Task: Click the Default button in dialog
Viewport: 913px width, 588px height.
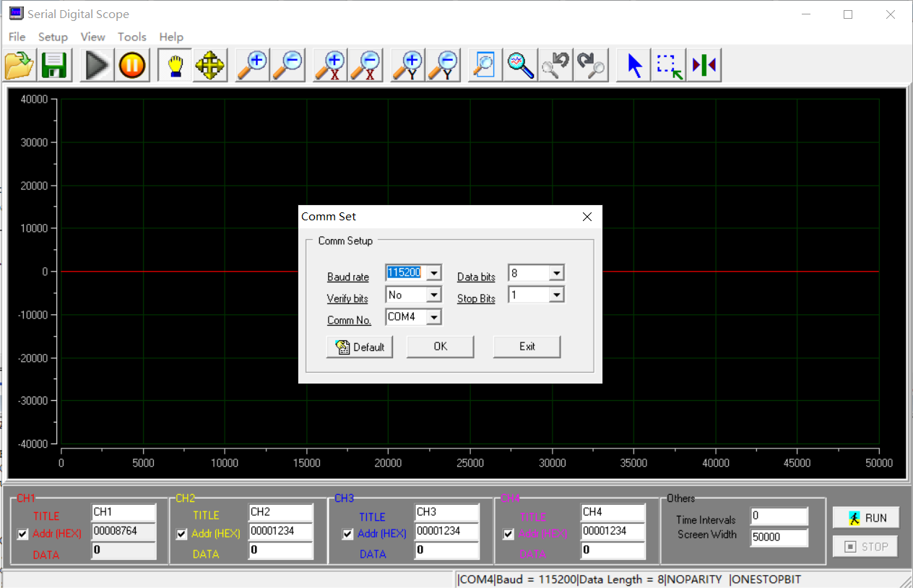Action: click(360, 347)
